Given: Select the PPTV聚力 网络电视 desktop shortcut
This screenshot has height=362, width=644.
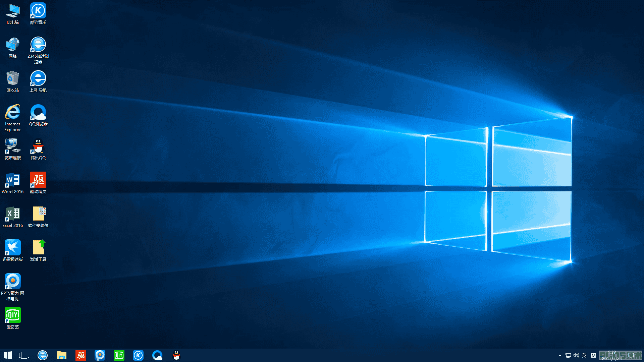Looking at the screenshot, I should tap(13, 287).
